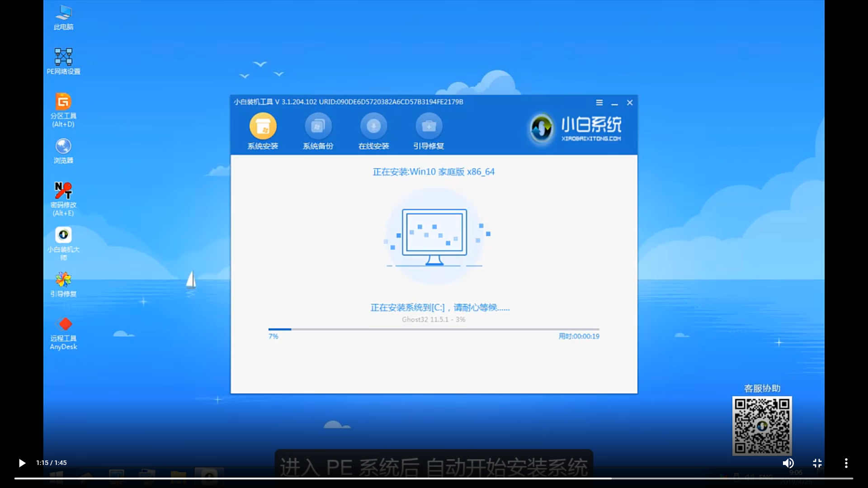Minimize the 小白装机工具 window
The height and width of the screenshot is (488, 868).
(614, 103)
